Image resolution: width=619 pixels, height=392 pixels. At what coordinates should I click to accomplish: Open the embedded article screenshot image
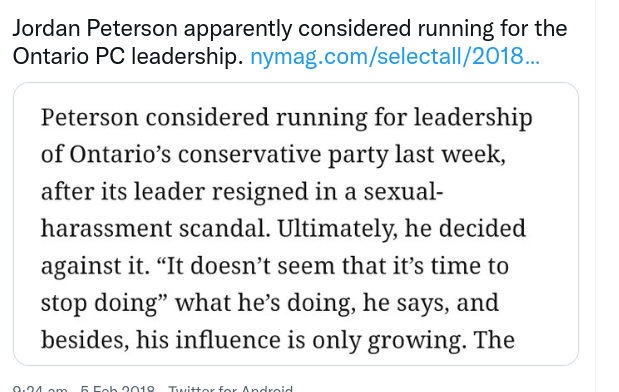[296, 224]
